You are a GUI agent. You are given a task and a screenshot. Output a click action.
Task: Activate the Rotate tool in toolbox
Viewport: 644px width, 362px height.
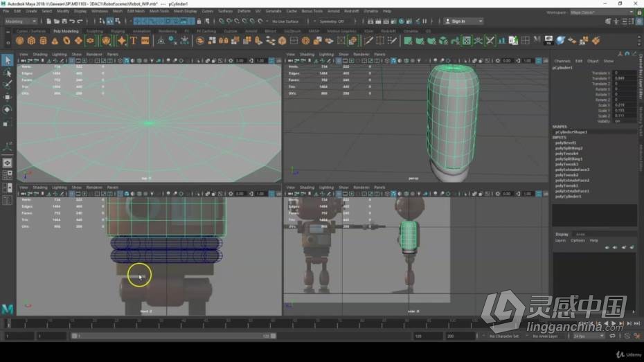coord(8,109)
